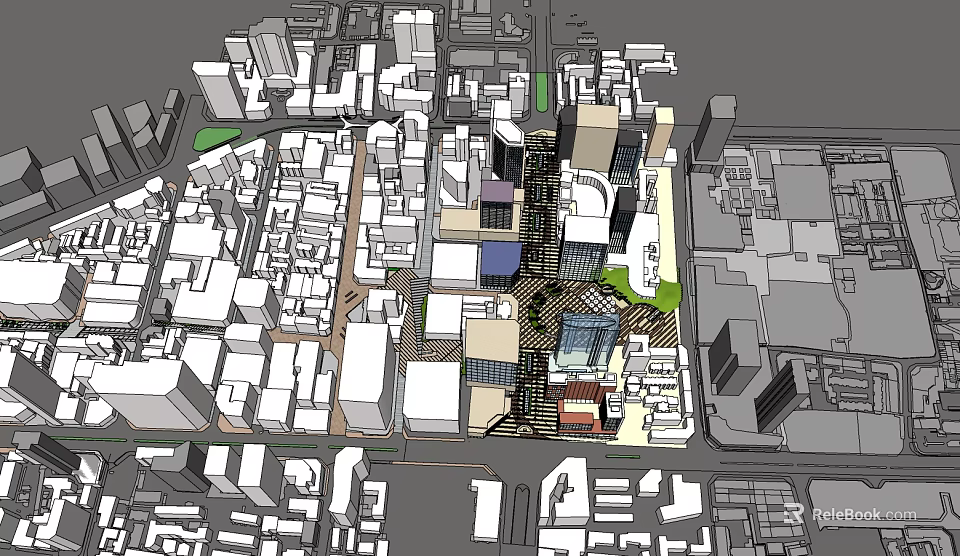Image resolution: width=960 pixels, height=556 pixels.
Task: Select the transparent blue glass tower
Action: pyautogui.click(x=586, y=342)
